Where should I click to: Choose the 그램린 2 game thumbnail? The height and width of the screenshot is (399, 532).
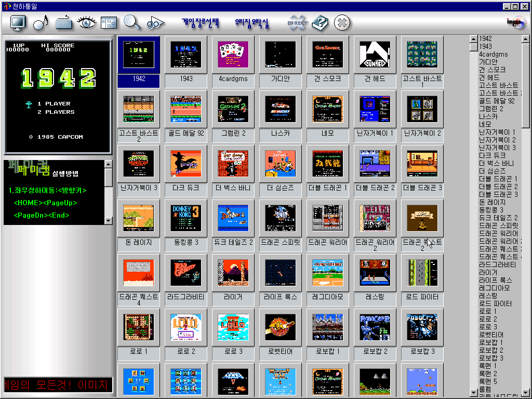(233, 109)
